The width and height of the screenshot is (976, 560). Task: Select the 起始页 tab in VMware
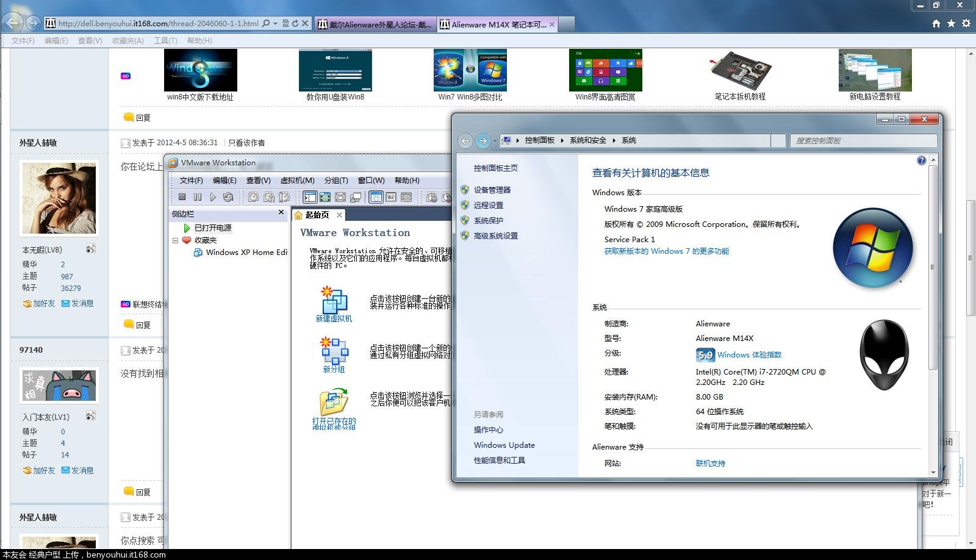coord(317,215)
